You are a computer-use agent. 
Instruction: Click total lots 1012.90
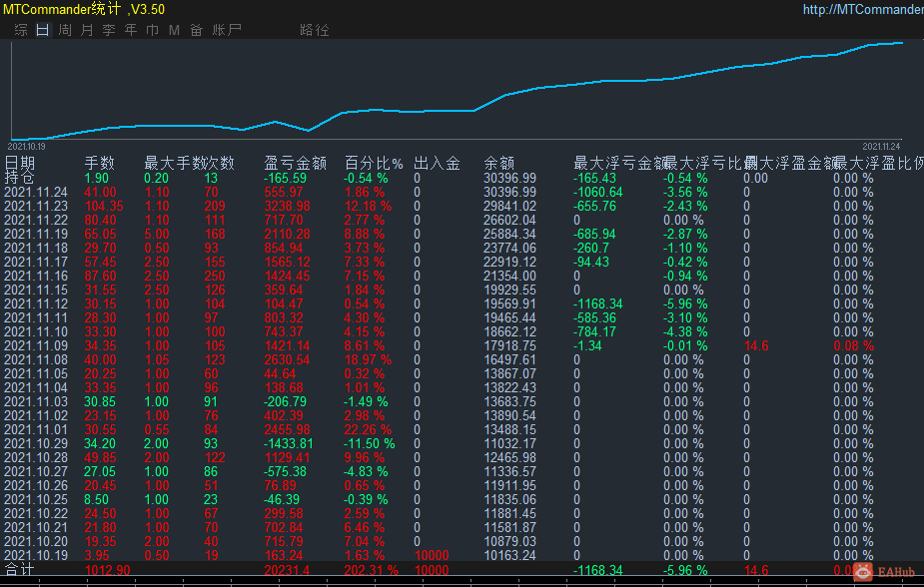[x=107, y=570]
